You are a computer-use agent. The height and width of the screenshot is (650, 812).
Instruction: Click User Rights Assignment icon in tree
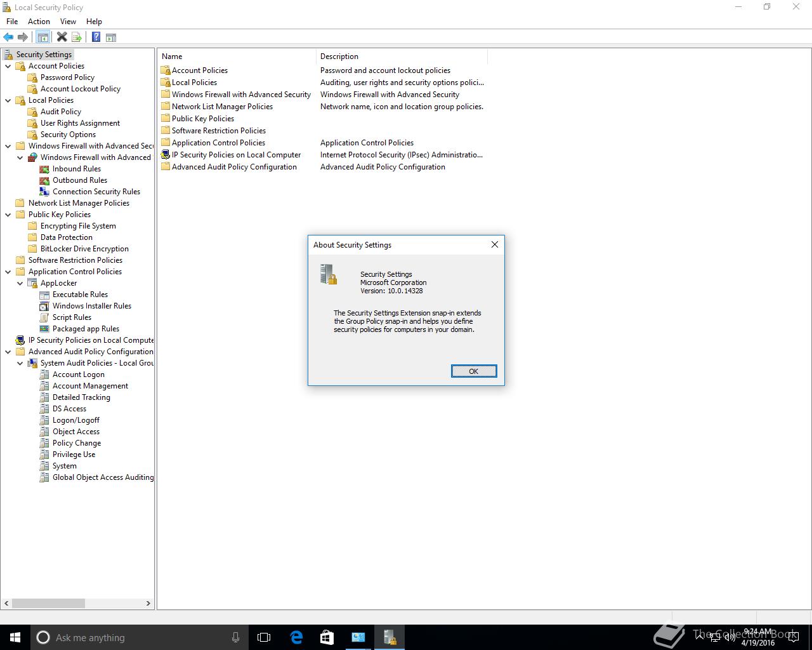[x=32, y=123]
